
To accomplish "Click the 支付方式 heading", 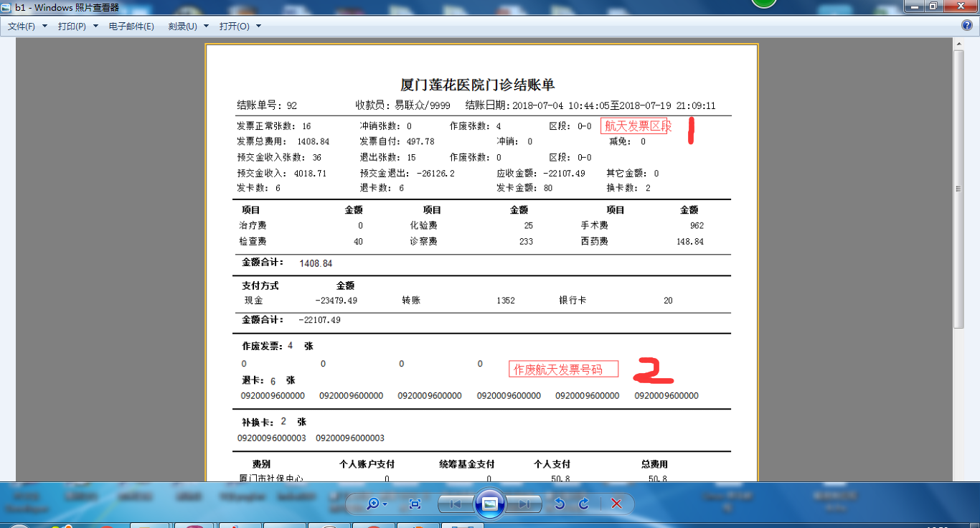I will (260, 286).
